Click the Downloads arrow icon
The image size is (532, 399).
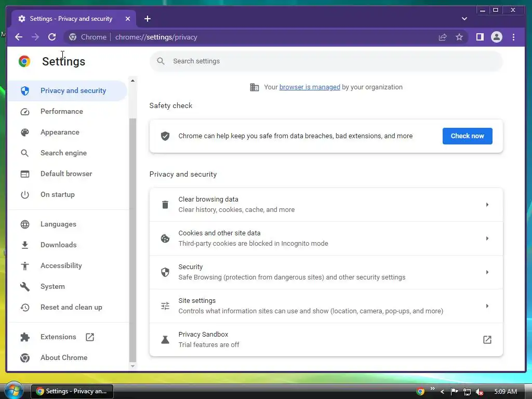(25, 245)
